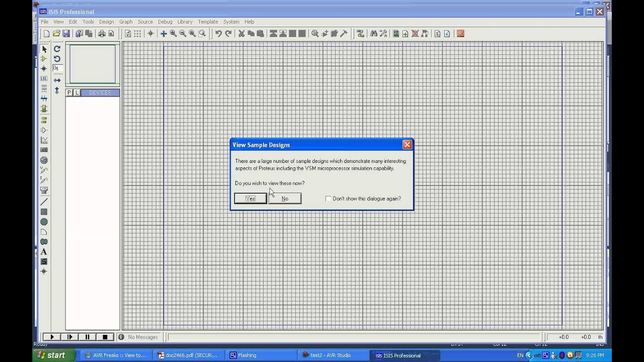Screen dimensions: 644x362
Task: Select the Graph Mode tool
Action: tap(44, 140)
